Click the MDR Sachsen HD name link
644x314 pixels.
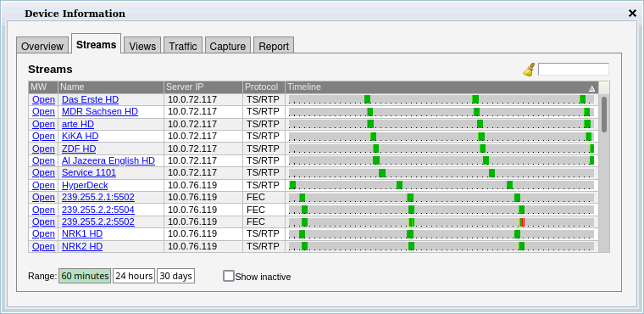click(100, 111)
